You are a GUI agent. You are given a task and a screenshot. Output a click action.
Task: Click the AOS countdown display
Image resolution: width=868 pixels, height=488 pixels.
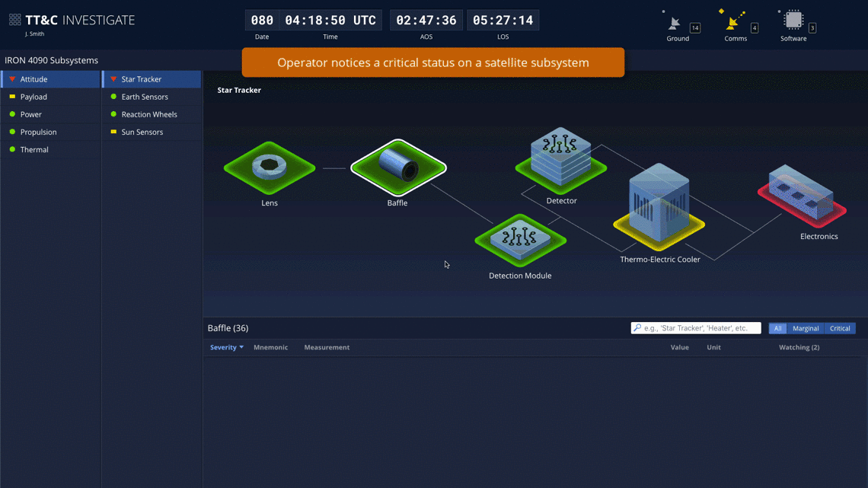(x=426, y=20)
